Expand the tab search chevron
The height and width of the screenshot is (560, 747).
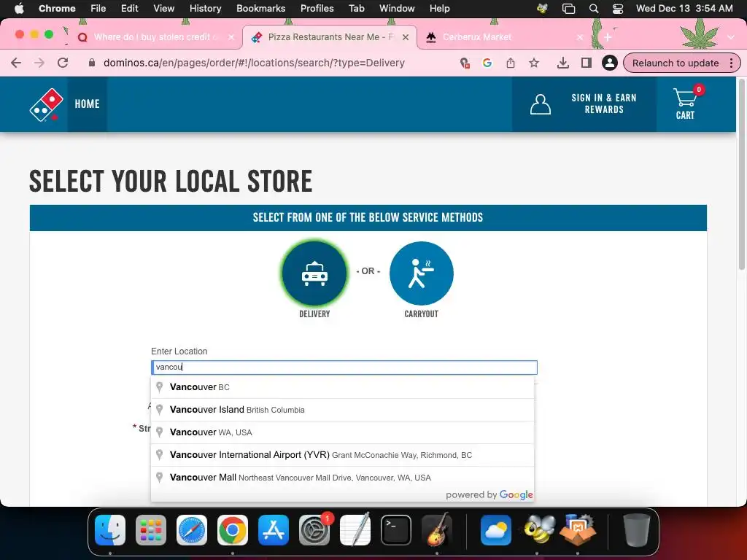tap(731, 37)
